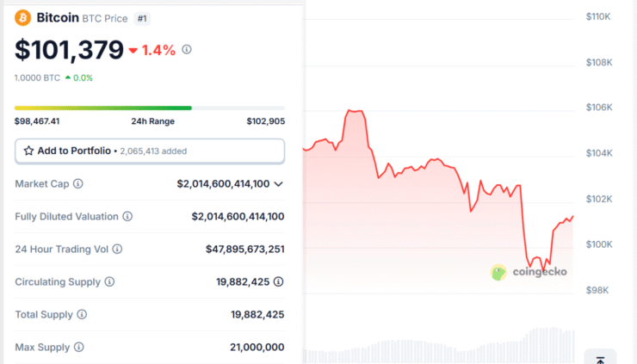The width and height of the screenshot is (637, 364).
Task: Open the Fully Diluted Valuation info icon
Action: click(127, 217)
